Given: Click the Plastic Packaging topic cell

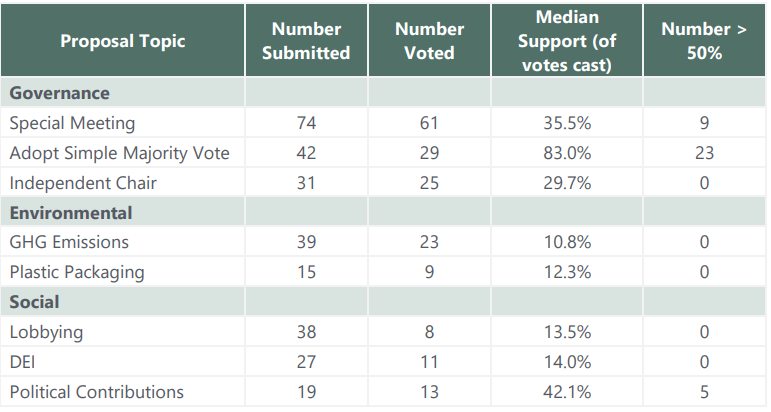Looking at the screenshot, I should (x=77, y=272).
